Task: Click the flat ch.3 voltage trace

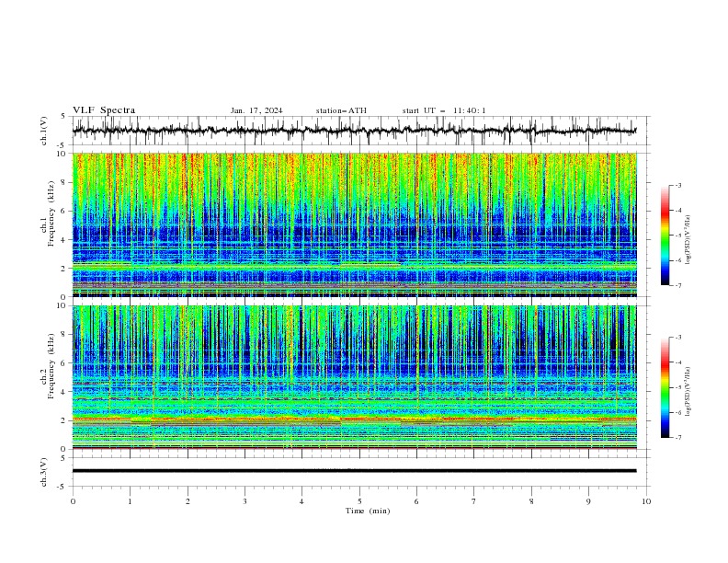Action: point(354,471)
